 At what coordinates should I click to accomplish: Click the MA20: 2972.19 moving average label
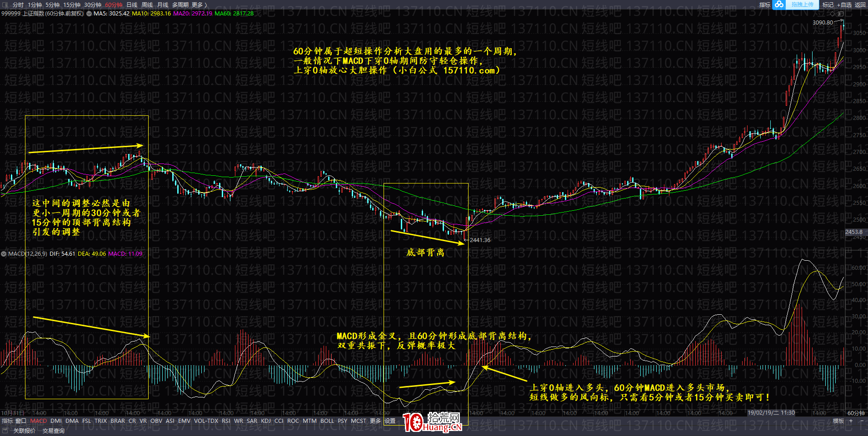[193, 14]
